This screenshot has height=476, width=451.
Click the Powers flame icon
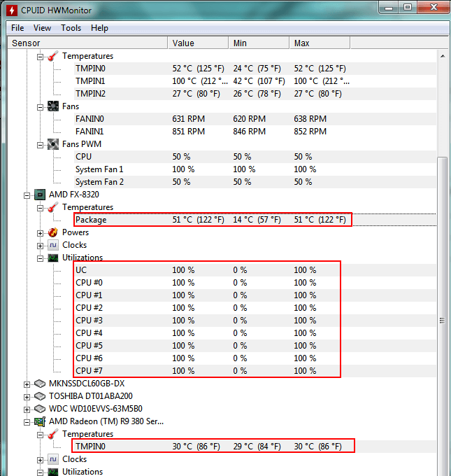tap(53, 232)
